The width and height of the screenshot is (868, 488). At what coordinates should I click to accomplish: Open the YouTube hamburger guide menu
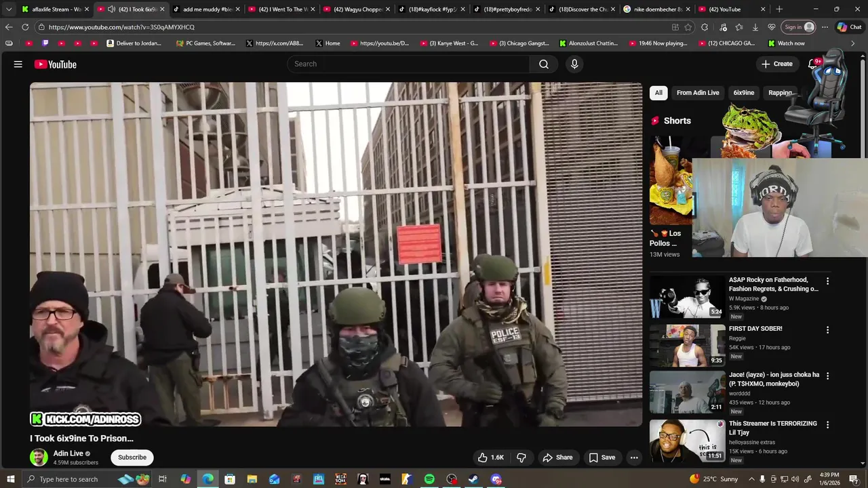click(18, 64)
